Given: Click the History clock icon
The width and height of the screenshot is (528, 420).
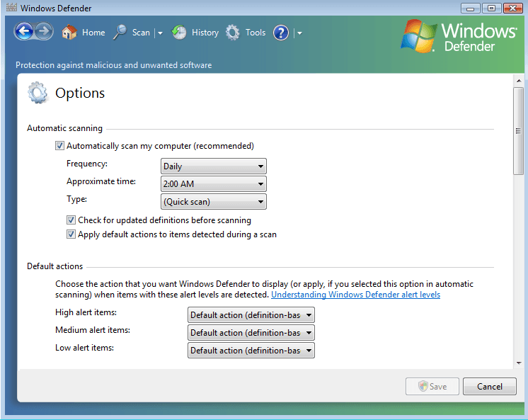Looking at the screenshot, I should [180, 33].
